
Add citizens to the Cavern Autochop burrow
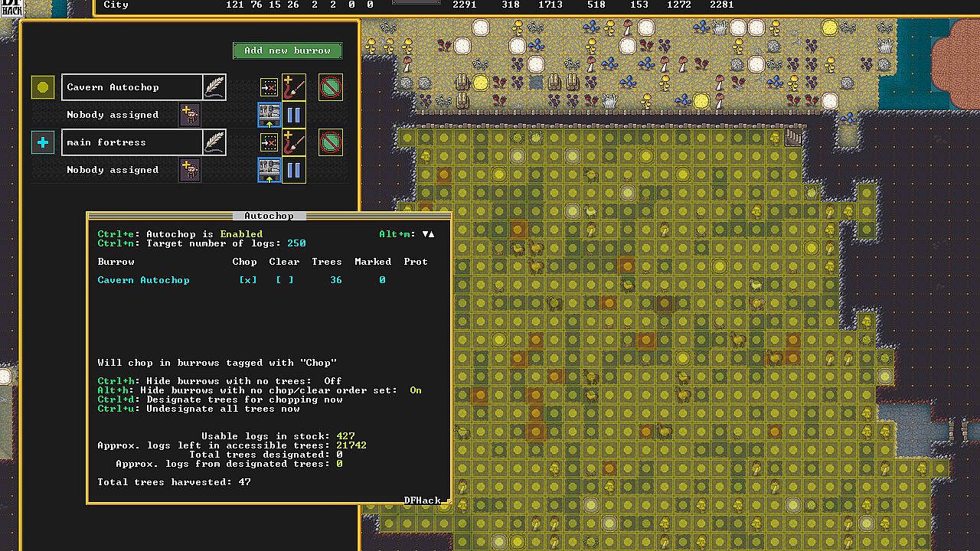tap(189, 115)
